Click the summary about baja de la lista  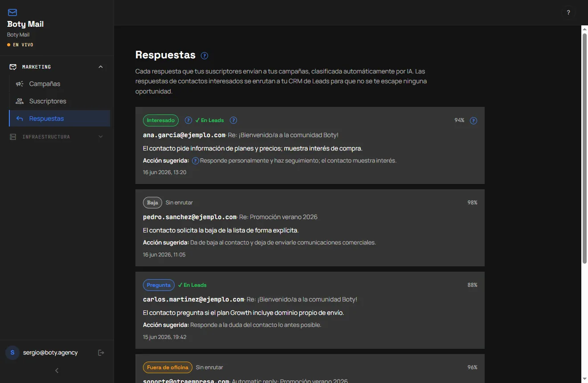pos(220,230)
